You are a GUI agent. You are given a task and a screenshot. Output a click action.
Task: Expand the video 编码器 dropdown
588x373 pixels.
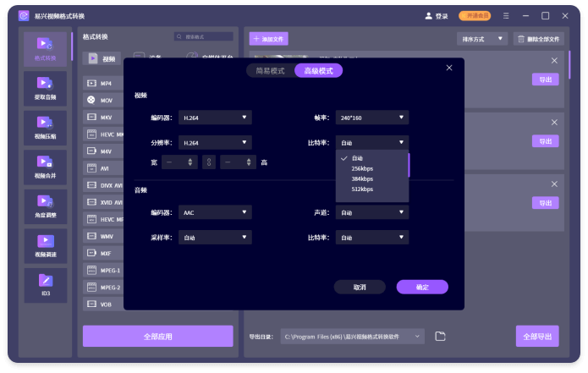[215, 118]
